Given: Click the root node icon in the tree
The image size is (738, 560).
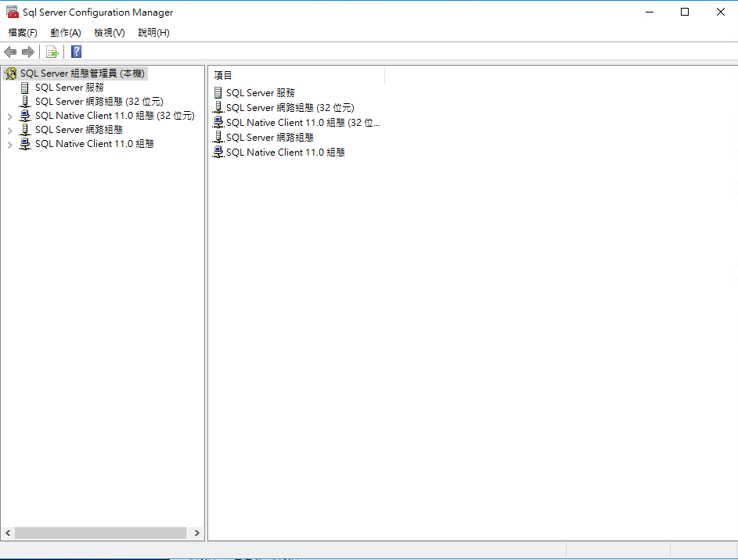Looking at the screenshot, I should click(10, 74).
